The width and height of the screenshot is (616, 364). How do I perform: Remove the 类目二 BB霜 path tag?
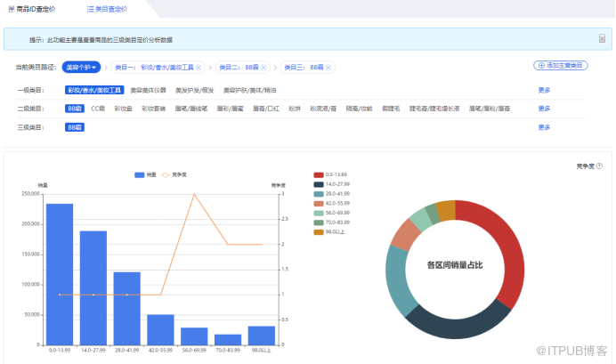click(x=264, y=67)
